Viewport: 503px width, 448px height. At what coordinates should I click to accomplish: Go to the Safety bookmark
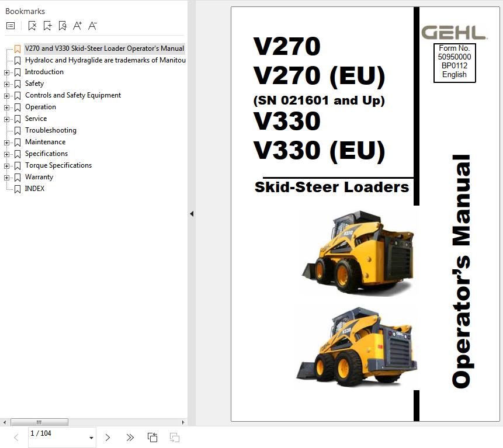[x=34, y=84]
